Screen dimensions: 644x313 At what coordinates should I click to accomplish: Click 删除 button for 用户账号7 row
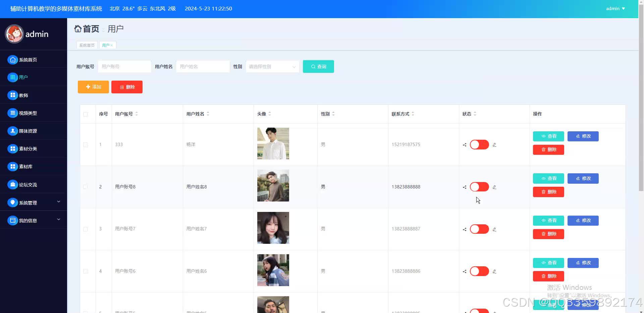548,234
